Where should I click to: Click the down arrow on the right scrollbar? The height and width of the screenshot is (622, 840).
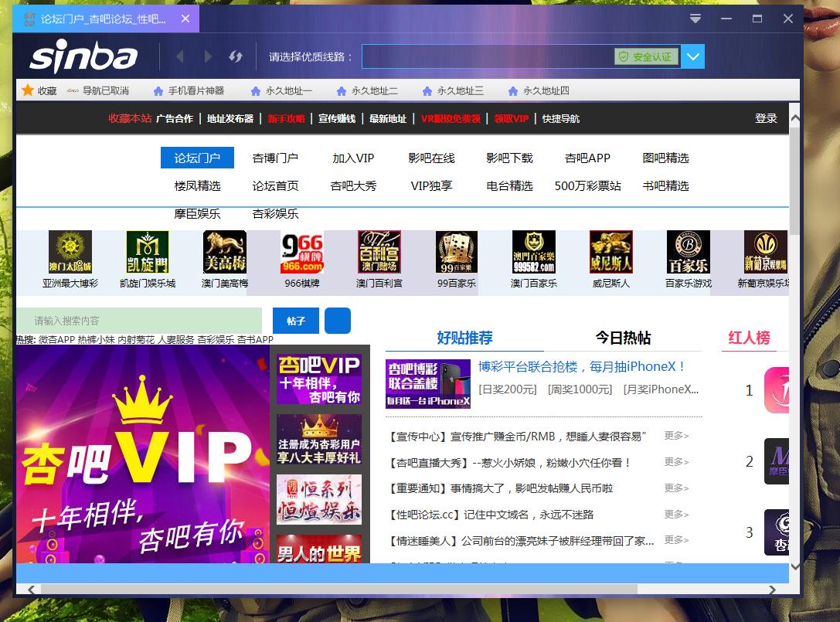tap(795, 566)
